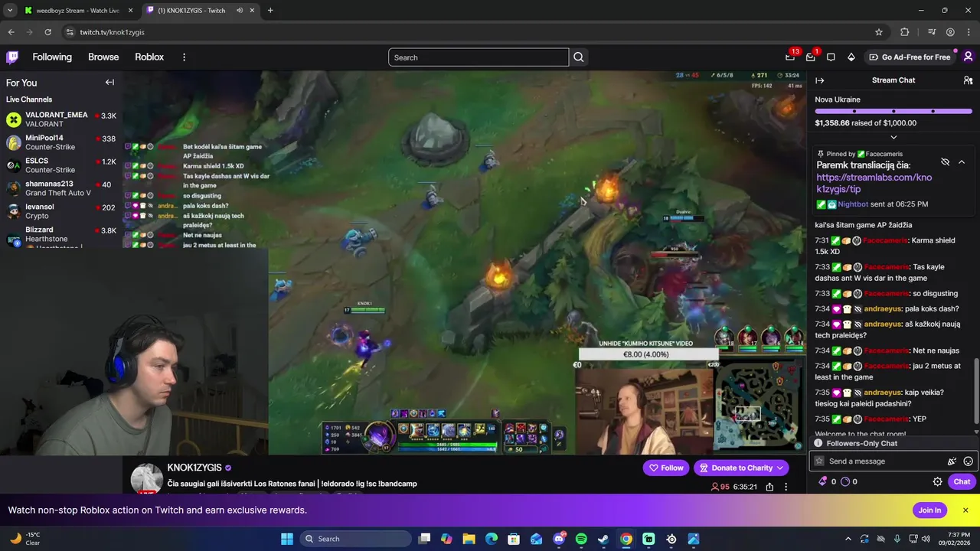Click the Nova Ukraine charity progress bar
The height and width of the screenshot is (551, 980).
click(893, 112)
